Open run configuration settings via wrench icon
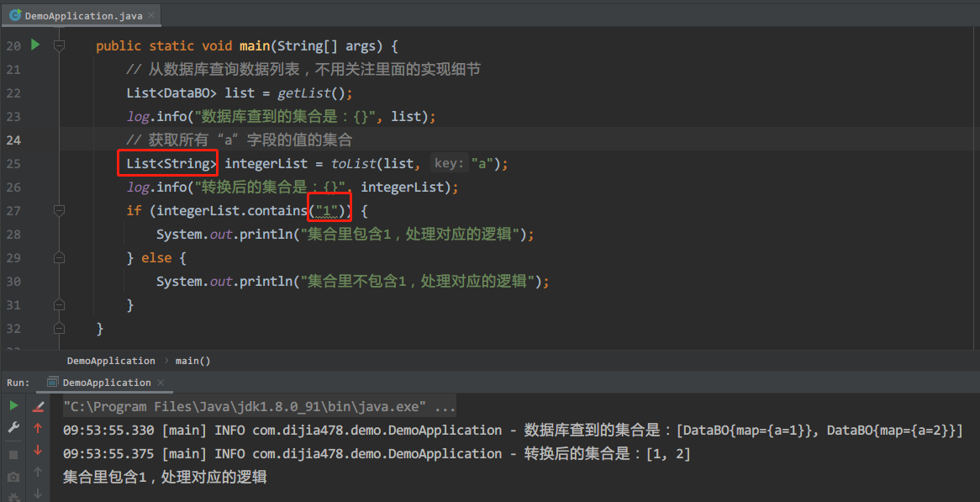The height and width of the screenshot is (502, 980). pos(13,428)
